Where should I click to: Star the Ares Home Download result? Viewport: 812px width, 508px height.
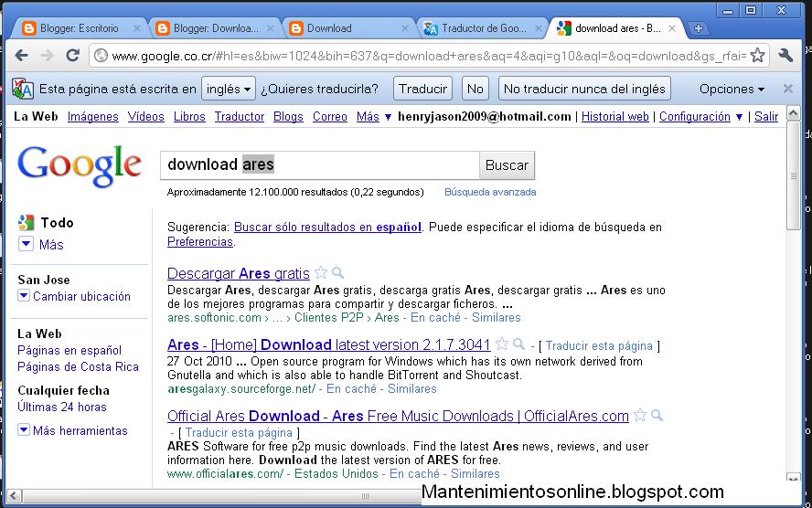coord(502,344)
